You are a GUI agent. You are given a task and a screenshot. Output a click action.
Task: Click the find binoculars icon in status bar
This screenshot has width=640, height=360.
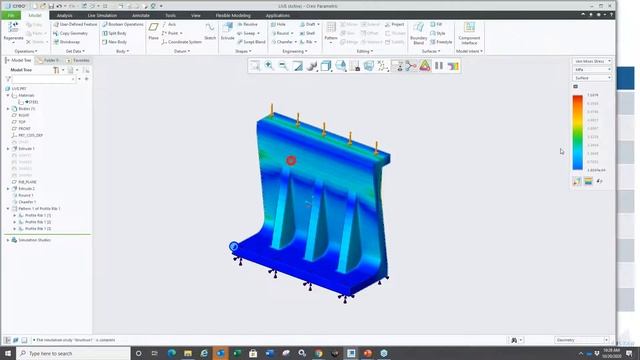514,340
